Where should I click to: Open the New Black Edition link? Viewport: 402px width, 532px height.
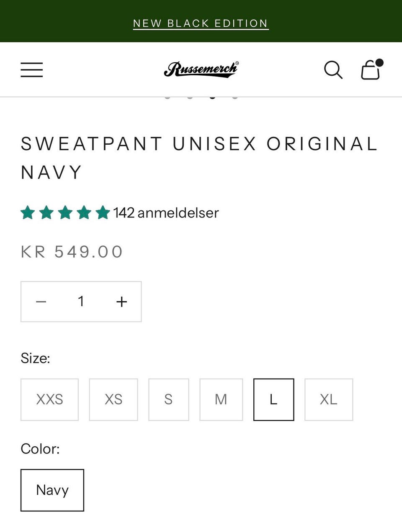201,23
